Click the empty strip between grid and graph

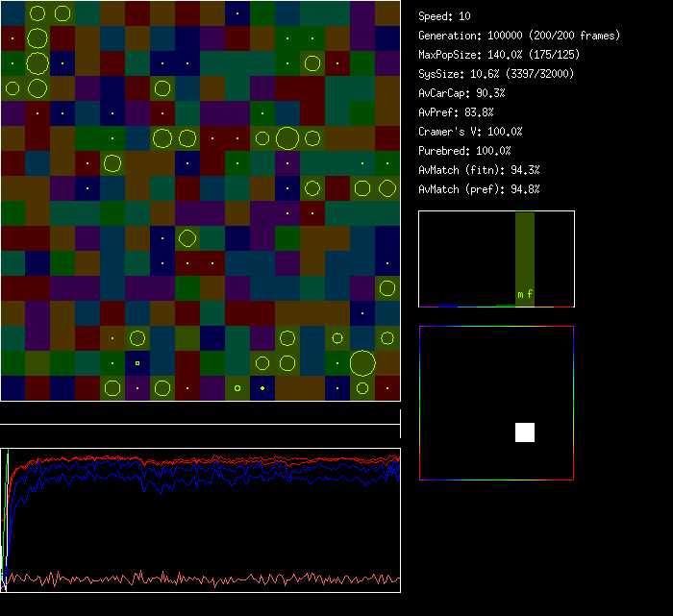(x=200, y=413)
